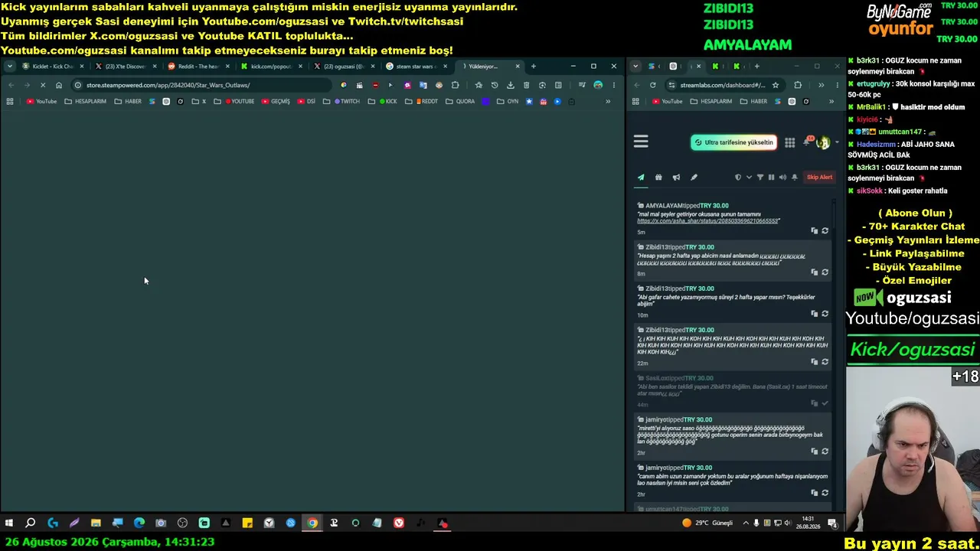Toggle the alert bell icon in events toolbar
The width and height of the screenshot is (980, 551).
[795, 178]
